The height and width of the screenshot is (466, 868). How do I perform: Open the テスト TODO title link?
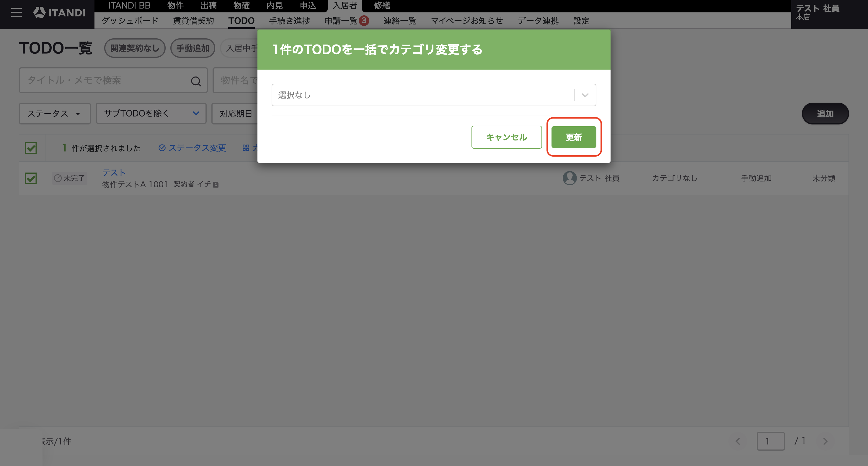(x=114, y=173)
